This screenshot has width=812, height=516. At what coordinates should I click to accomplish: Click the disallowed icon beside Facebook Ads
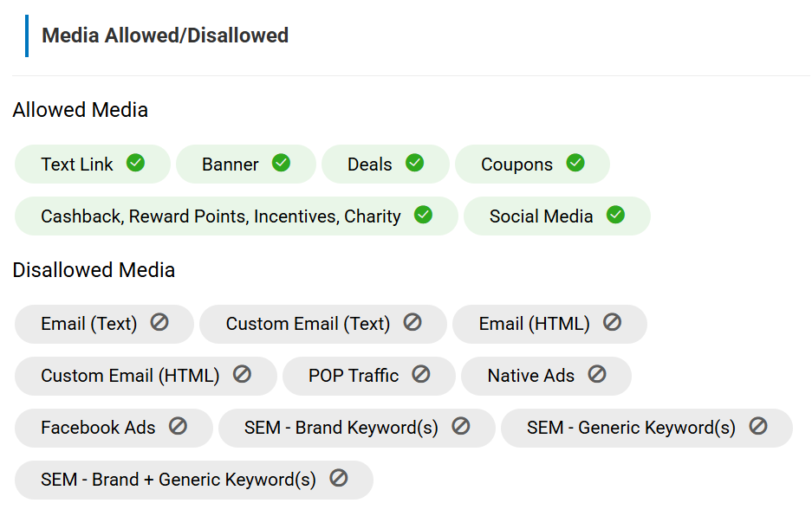tap(179, 426)
